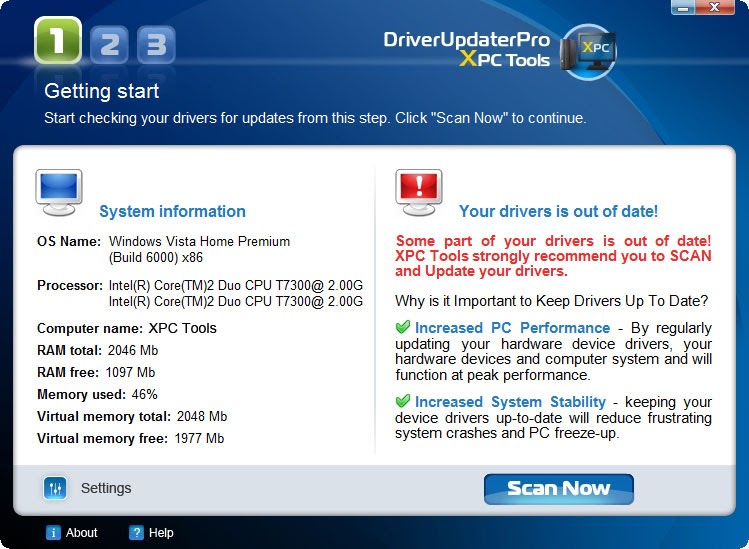
Task: Click the About info icon
Action: 53,532
